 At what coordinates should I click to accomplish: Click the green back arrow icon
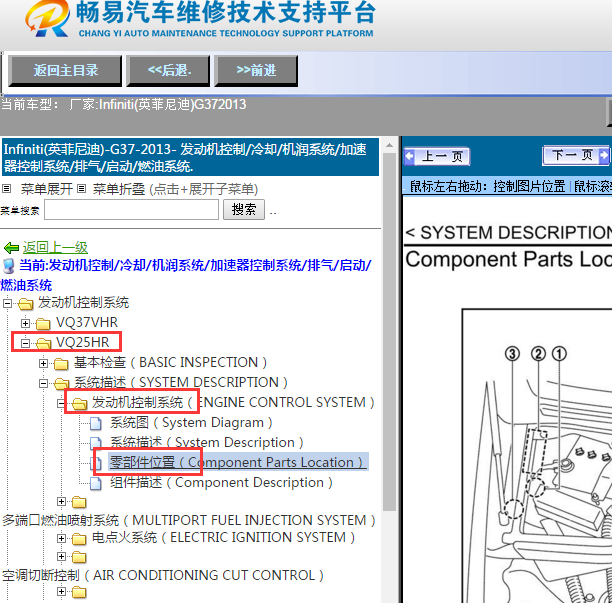[x=11, y=247]
